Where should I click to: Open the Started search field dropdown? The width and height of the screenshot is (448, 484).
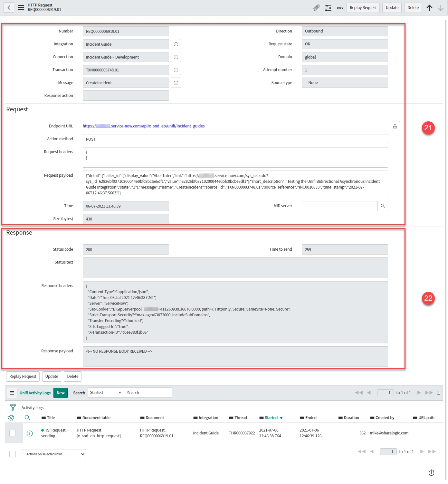point(106,393)
